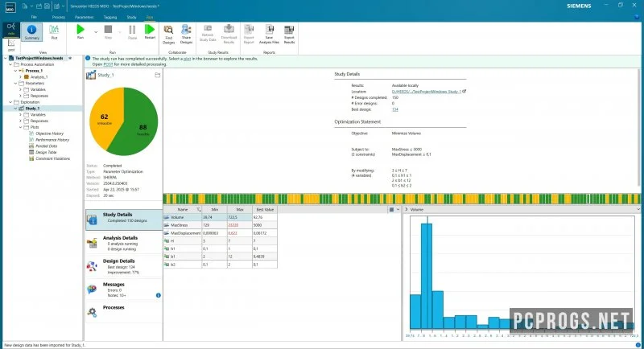The image size is (644, 349).
Task: Switch to mdo mode icon
Action: point(11,29)
